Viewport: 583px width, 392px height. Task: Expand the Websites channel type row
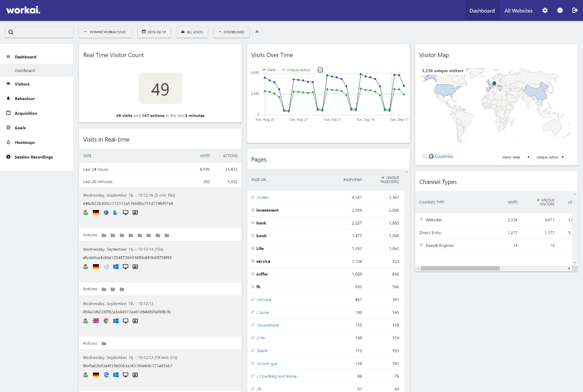point(421,219)
